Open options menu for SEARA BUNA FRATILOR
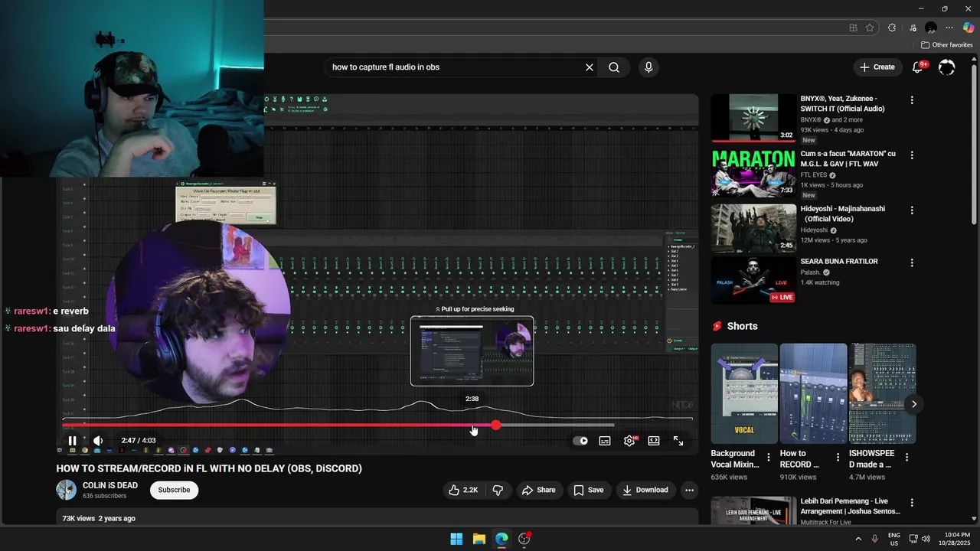Viewport: 980px width, 551px height. click(911, 262)
